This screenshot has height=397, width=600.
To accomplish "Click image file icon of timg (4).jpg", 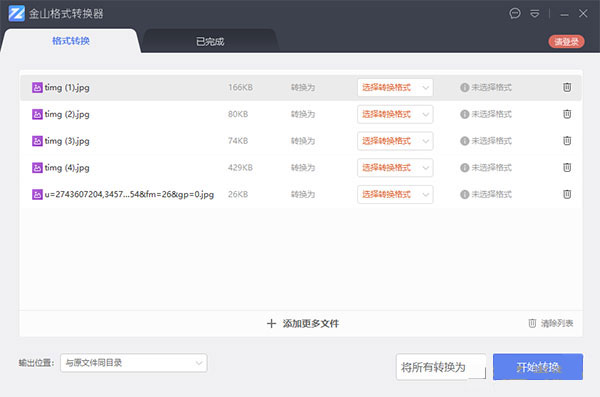I will coord(37,168).
